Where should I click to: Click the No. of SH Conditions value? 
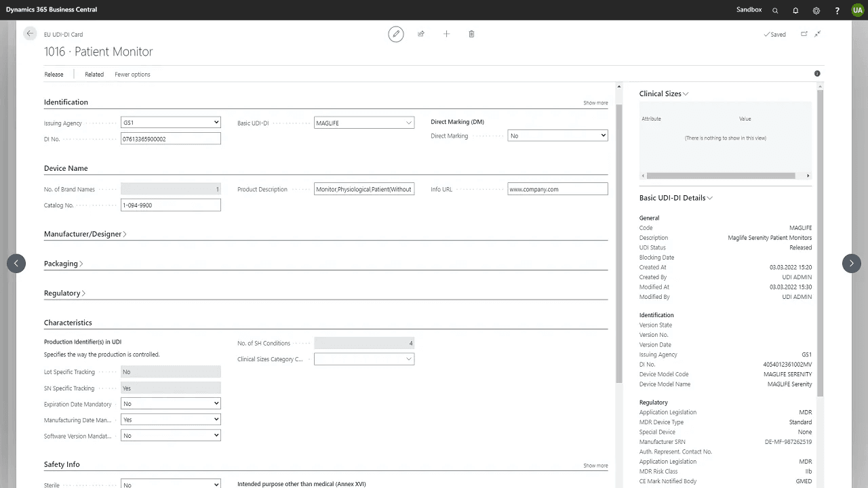(364, 343)
